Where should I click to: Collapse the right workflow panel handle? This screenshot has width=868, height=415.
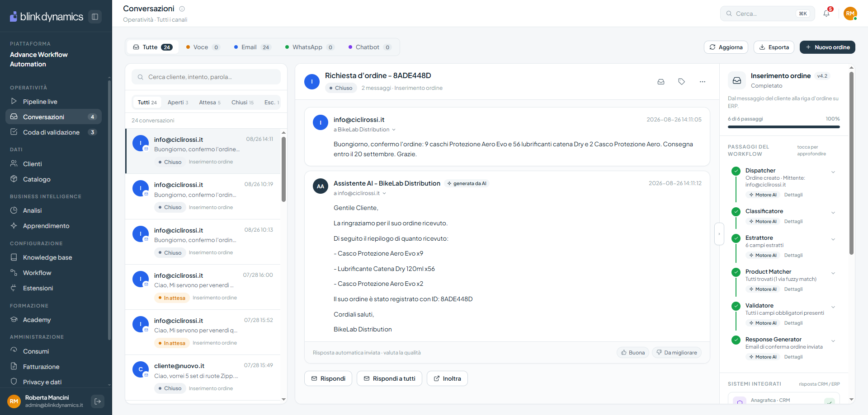[x=719, y=234]
